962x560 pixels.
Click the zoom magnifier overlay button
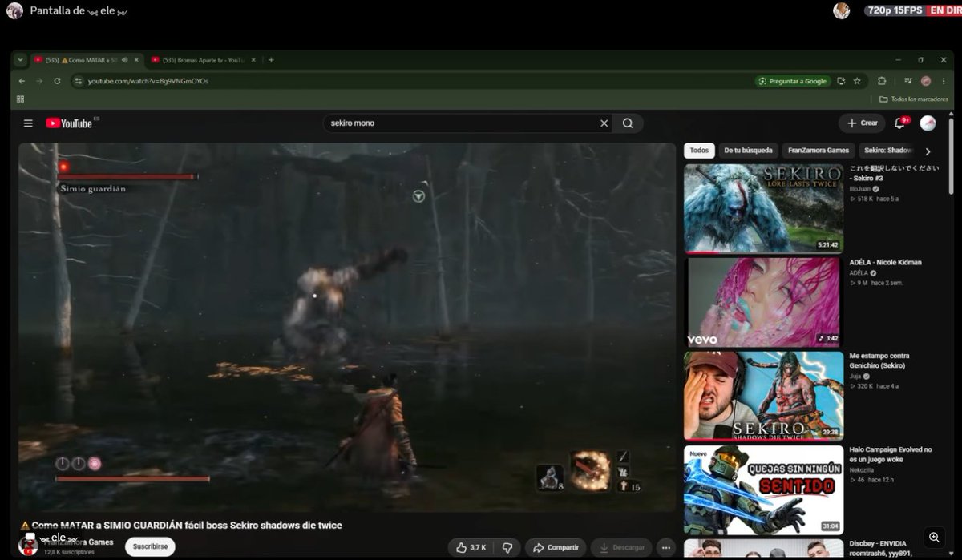pos(934,537)
